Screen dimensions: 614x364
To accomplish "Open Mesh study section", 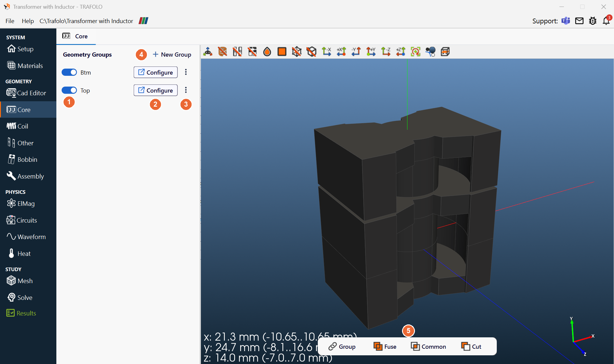I will click(28, 281).
